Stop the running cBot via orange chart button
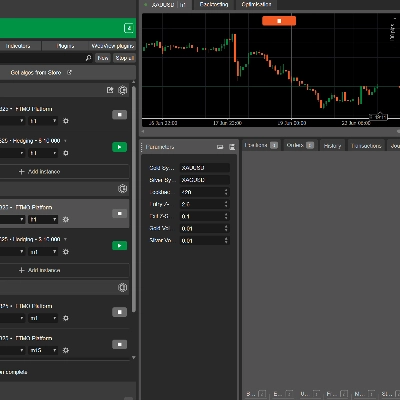Viewport: 400px width, 400px height. click(279, 21)
